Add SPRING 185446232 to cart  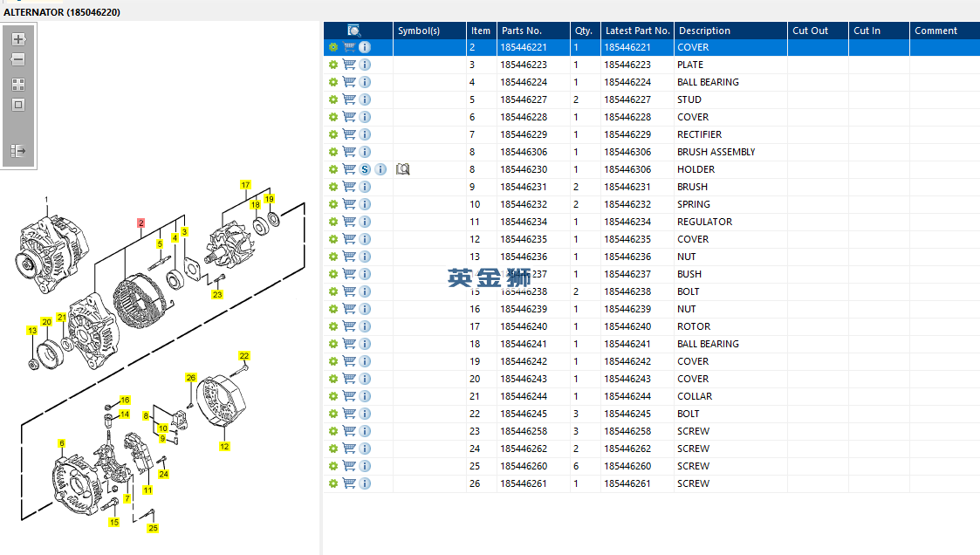pyautogui.click(x=349, y=204)
